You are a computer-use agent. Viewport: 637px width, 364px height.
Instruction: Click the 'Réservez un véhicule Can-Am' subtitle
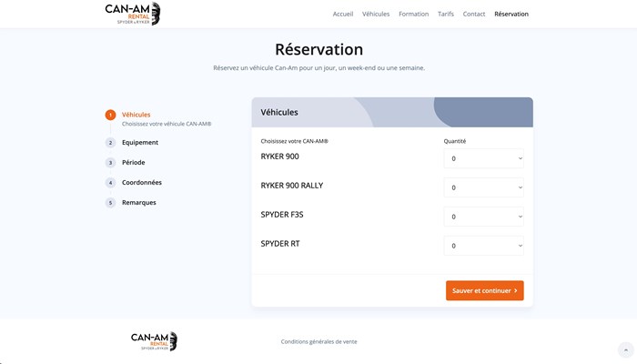(x=318, y=68)
